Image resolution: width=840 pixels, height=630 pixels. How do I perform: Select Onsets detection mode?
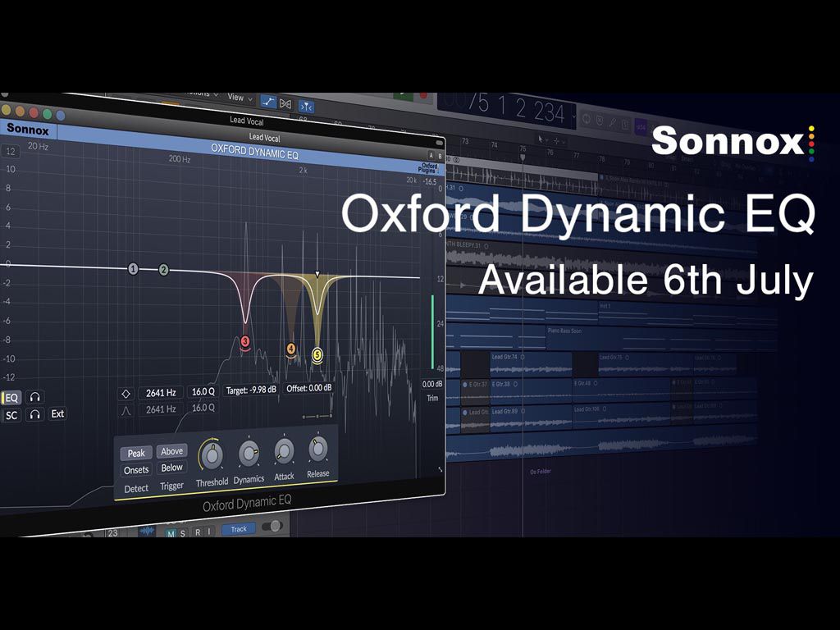(136, 470)
